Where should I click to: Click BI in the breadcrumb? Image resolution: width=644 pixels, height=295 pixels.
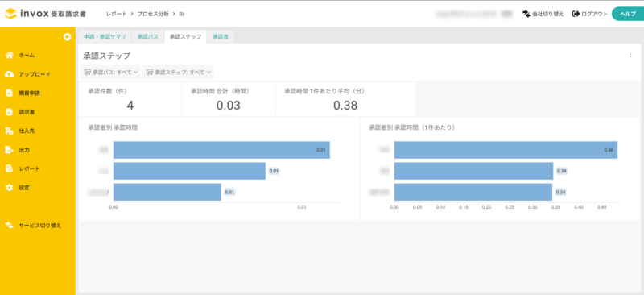[x=182, y=14]
